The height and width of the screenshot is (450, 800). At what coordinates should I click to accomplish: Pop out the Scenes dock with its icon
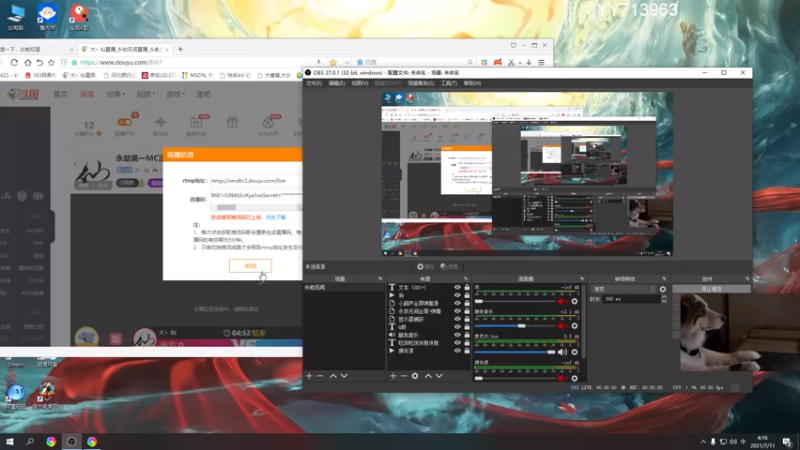click(380, 279)
